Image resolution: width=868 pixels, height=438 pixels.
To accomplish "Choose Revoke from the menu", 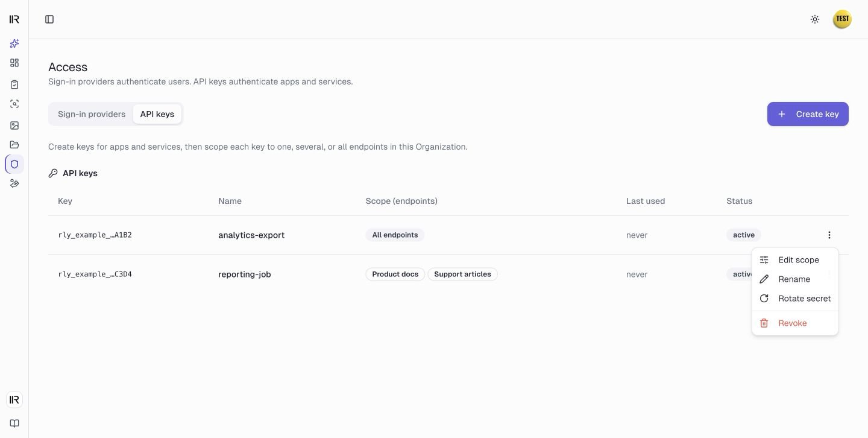I will pos(795,323).
